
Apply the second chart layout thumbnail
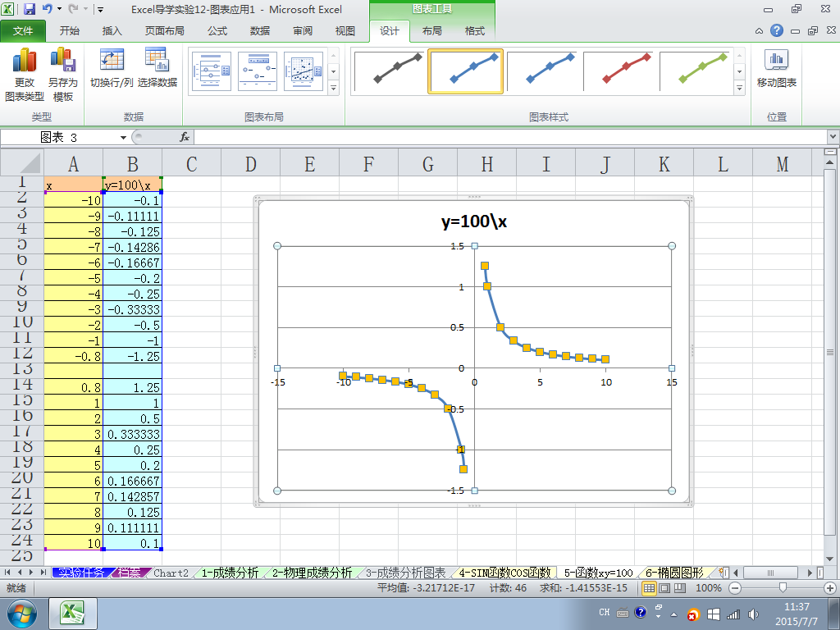point(257,71)
